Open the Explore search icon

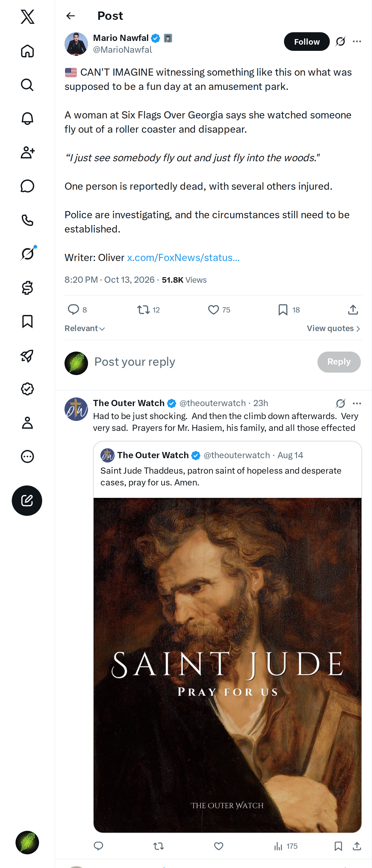pyautogui.click(x=27, y=85)
